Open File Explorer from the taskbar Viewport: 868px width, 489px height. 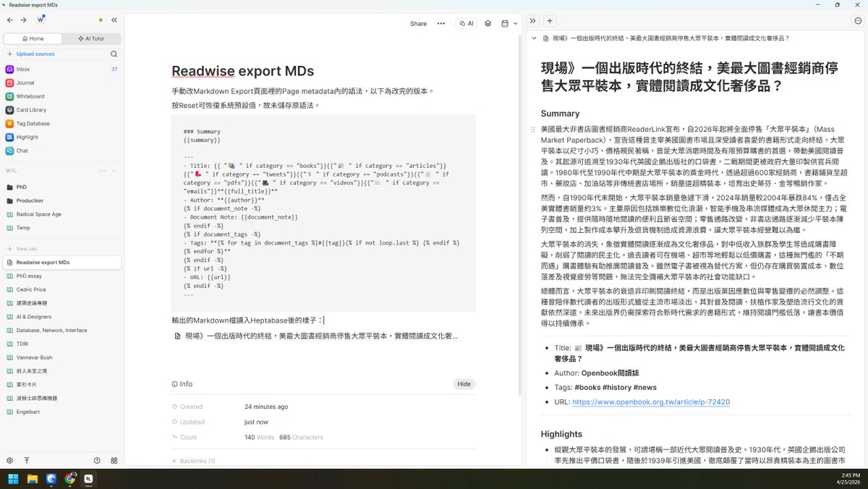(33, 479)
